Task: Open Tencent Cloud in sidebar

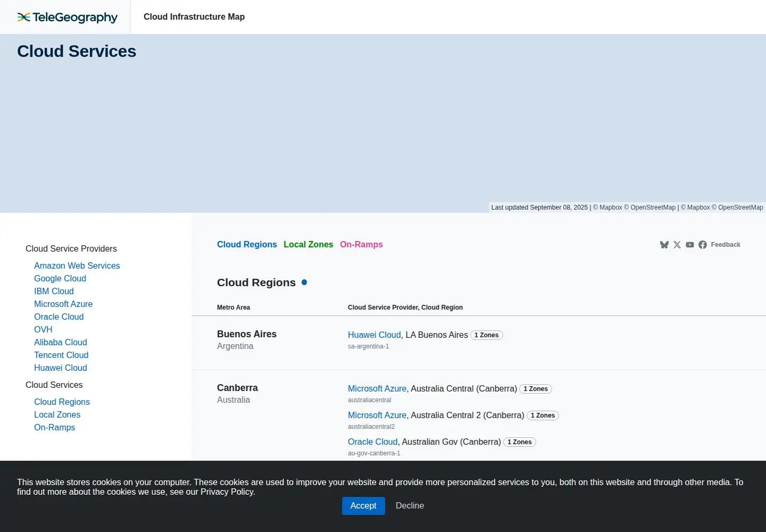Action: click(61, 355)
